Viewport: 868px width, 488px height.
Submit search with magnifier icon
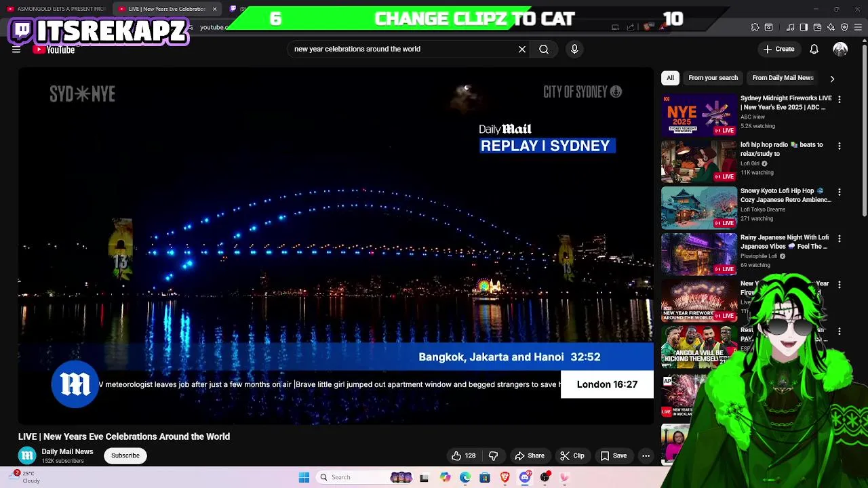tap(544, 49)
